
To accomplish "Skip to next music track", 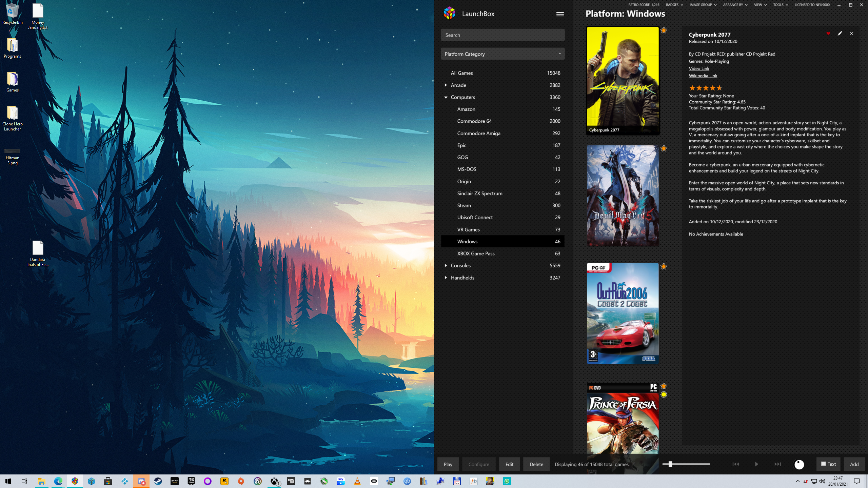I will 777,464.
